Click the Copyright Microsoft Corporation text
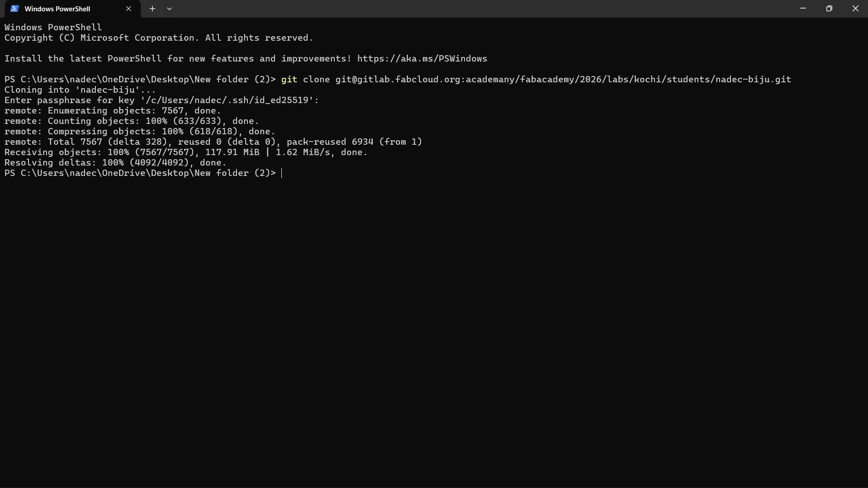Image resolution: width=868 pixels, height=488 pixels. [x=158, y=38]
